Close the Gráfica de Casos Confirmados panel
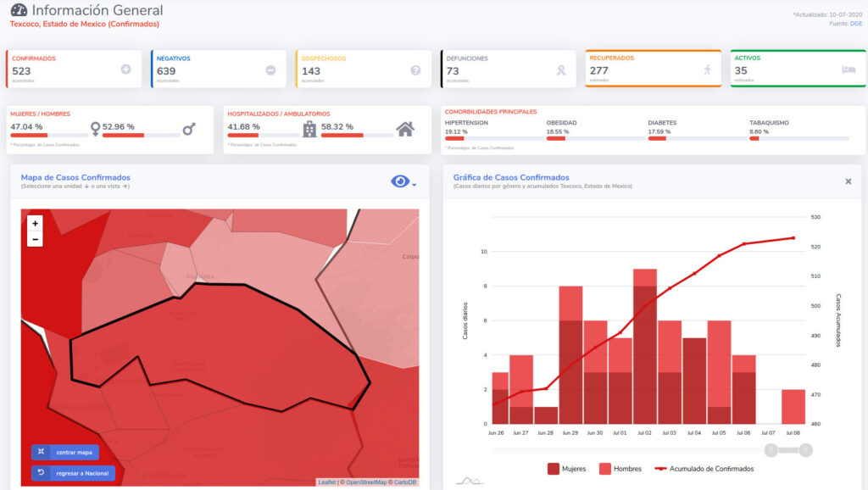 tap(849, 181)
